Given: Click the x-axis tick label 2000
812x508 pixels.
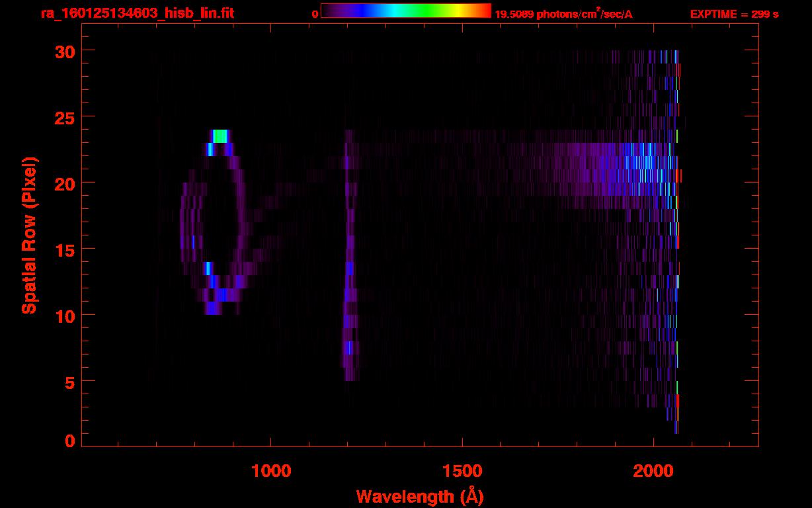Looking at the screenshot, I should point(653,471).
